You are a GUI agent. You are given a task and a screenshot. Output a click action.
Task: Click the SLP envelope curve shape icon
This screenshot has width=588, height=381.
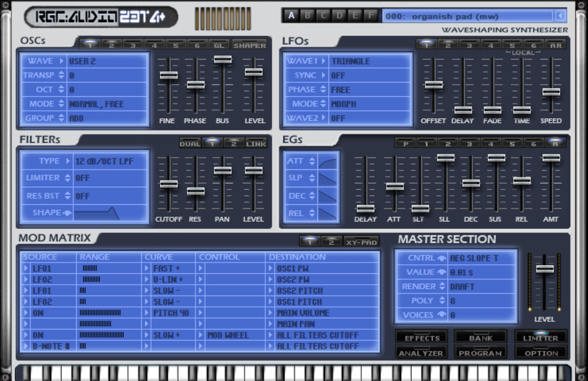coord(328,179)
